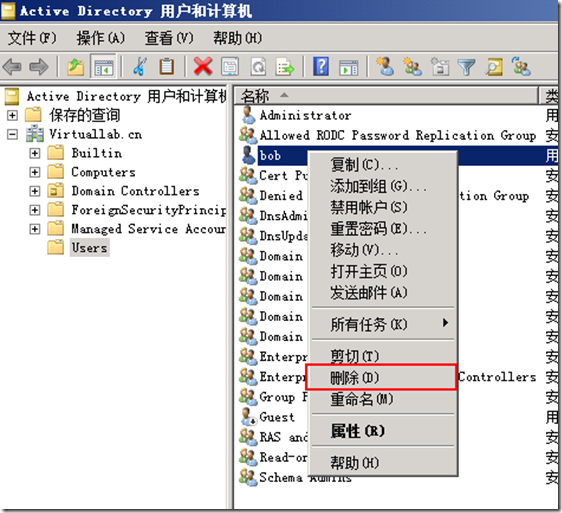Click the Virtuallab.cn domain icon

pyautogui.click(x=35, y=134)
